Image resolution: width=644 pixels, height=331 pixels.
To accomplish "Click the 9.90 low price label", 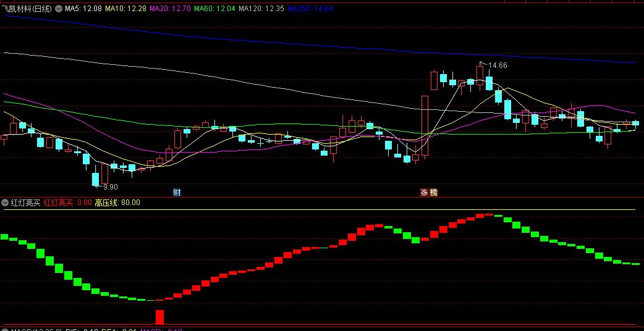I will pyautogui.click(x=110, y=187).
